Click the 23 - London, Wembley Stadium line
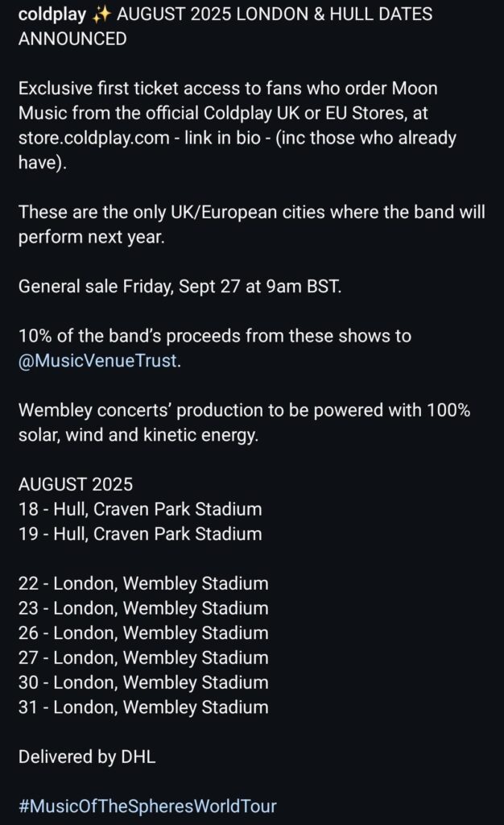This screenshot has width=504, height=825. [143, 608]
